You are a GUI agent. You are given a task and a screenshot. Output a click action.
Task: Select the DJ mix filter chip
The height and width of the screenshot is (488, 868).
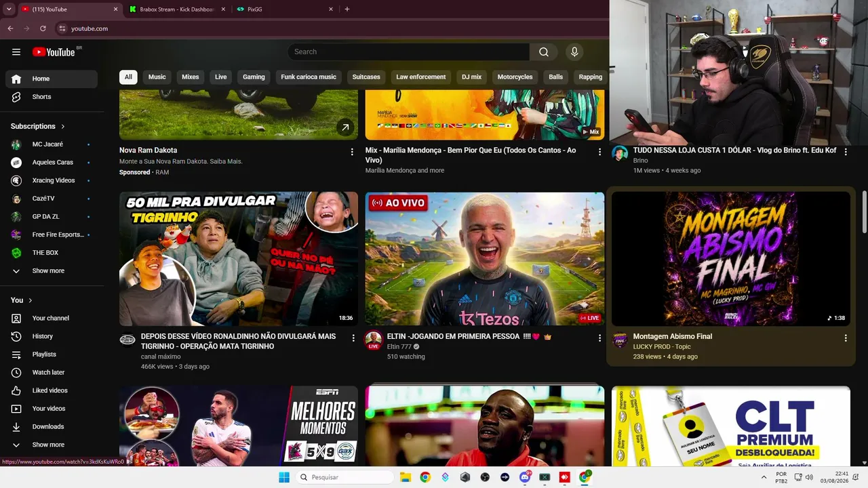pos(472,77)
